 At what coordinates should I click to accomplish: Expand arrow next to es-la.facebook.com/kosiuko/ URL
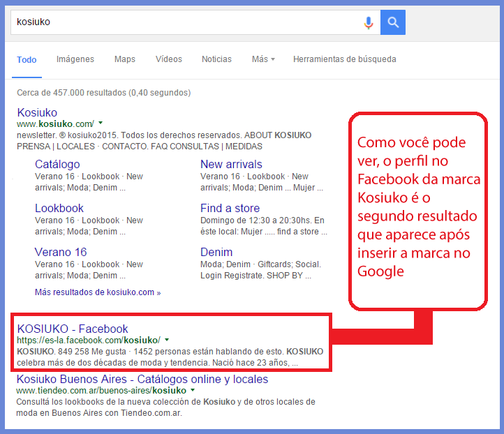pos(167,340)
